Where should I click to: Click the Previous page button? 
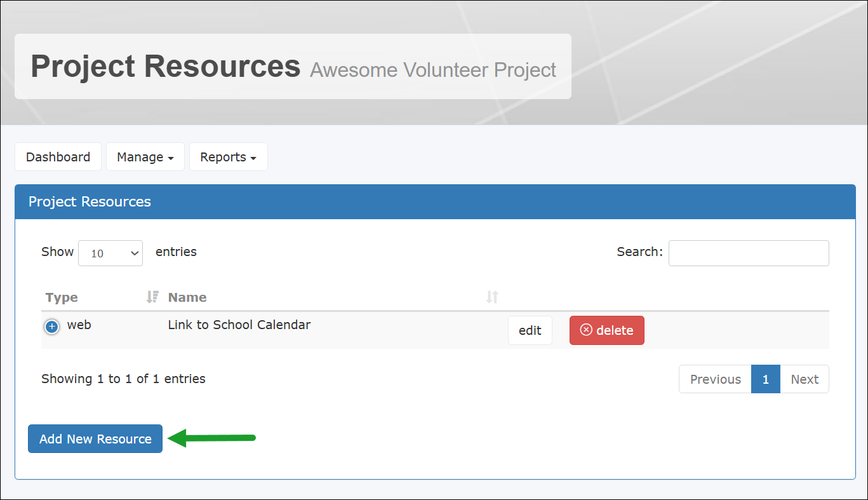716,379
